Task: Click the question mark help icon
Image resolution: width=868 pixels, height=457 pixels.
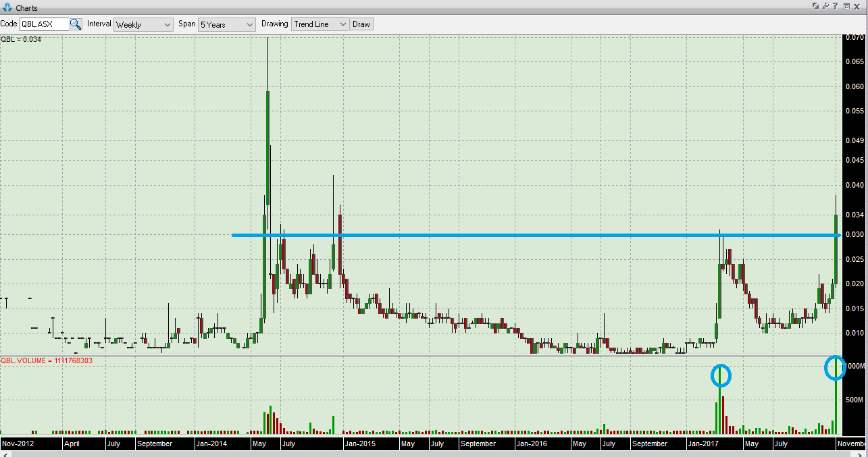Action: [836, 6]
